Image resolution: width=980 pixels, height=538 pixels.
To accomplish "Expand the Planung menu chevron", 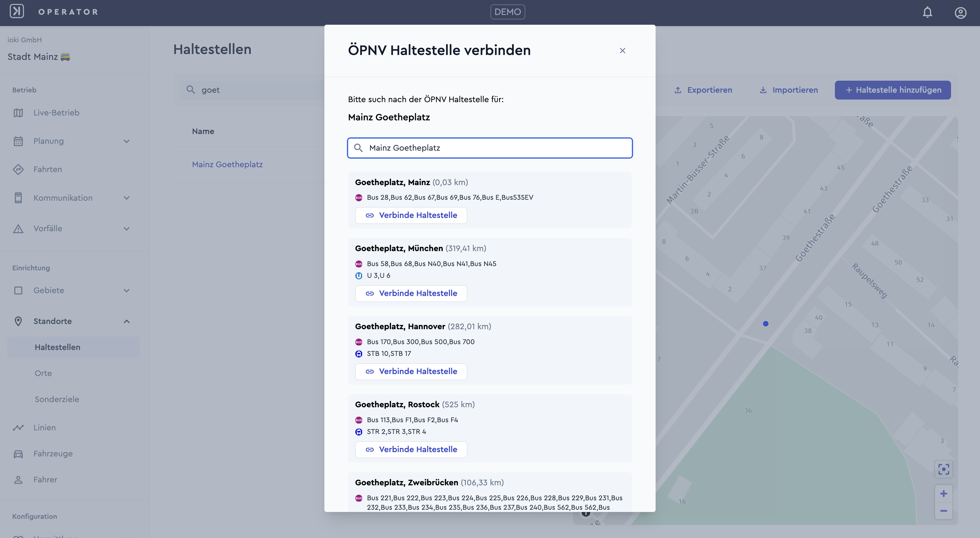I will (x=127, y=141).
